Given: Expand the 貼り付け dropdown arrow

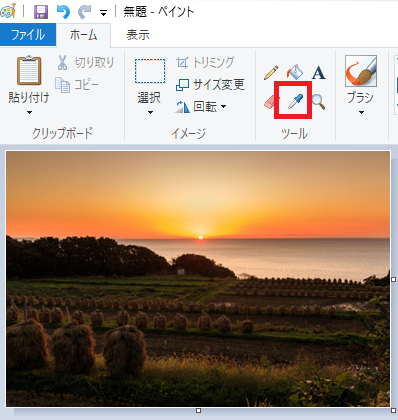Looking at the screenshot, I should [x=29, y=112].
